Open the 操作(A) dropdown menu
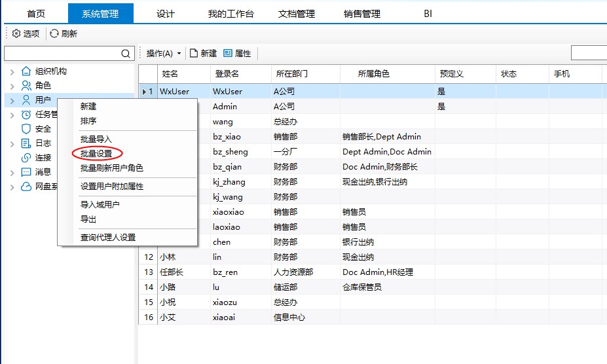607x364 pixels. [x=163, y=53]
